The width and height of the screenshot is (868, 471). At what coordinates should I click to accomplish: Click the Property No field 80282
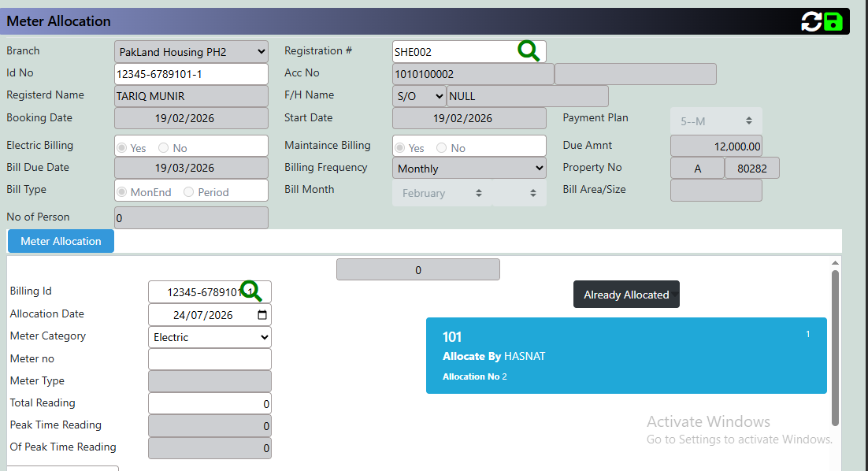coord(751,169)
